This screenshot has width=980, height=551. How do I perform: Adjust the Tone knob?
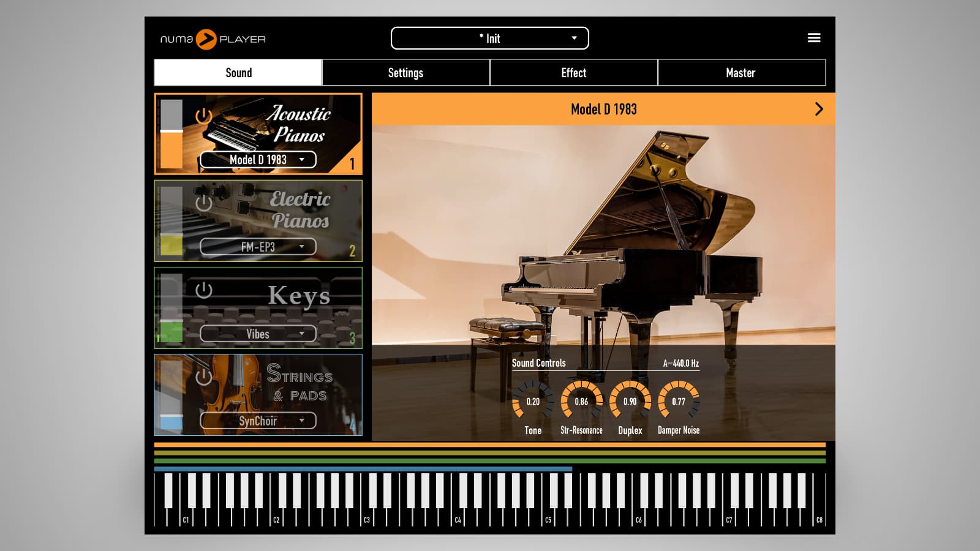point(532,399)
